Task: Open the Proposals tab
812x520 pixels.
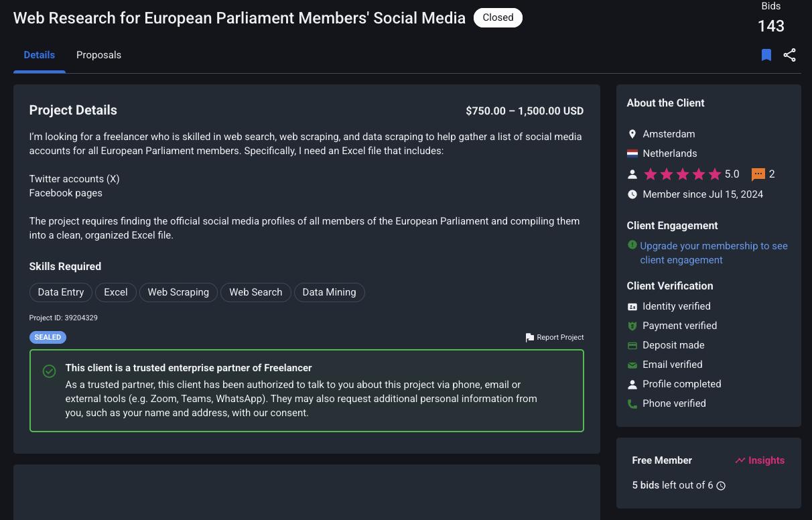Action: 98,55
